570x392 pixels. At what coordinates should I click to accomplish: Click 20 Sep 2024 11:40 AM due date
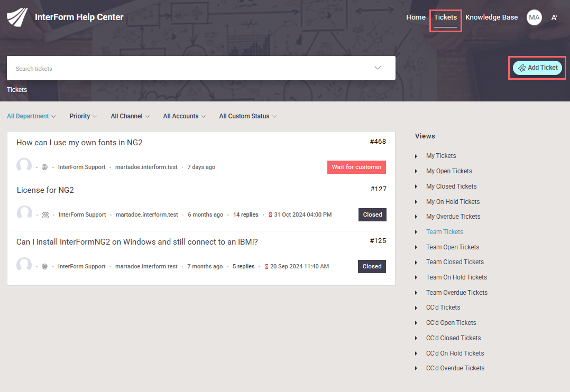(299, 266)
